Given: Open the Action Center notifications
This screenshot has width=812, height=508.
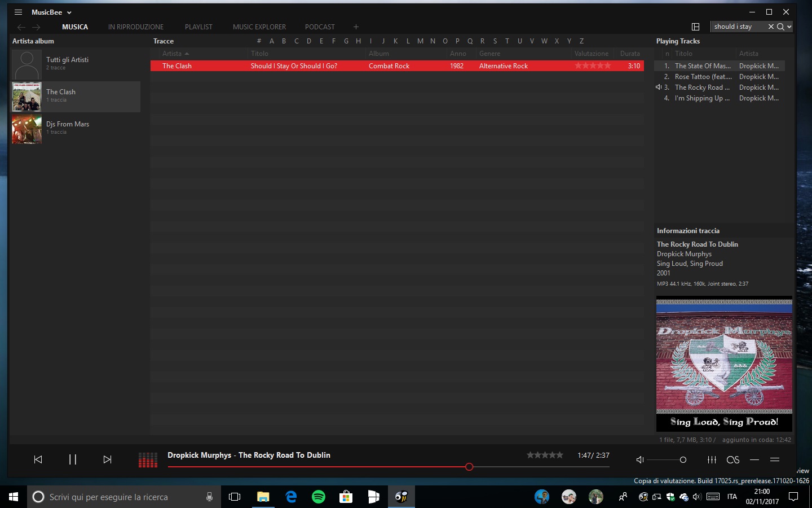Looking at the screenshot, I should (x=793, y=497).
